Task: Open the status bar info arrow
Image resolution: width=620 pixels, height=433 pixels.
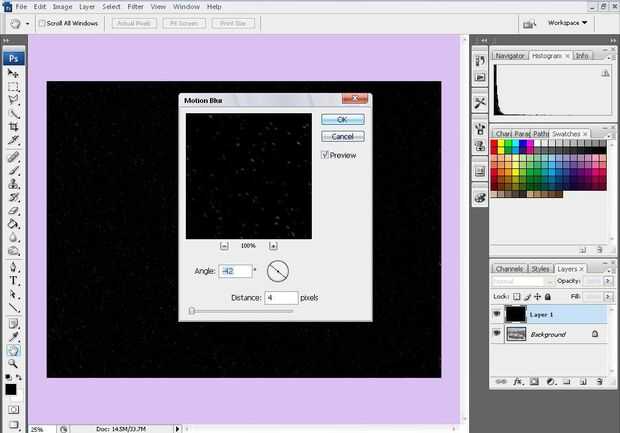Action: [x=177, y=429]
